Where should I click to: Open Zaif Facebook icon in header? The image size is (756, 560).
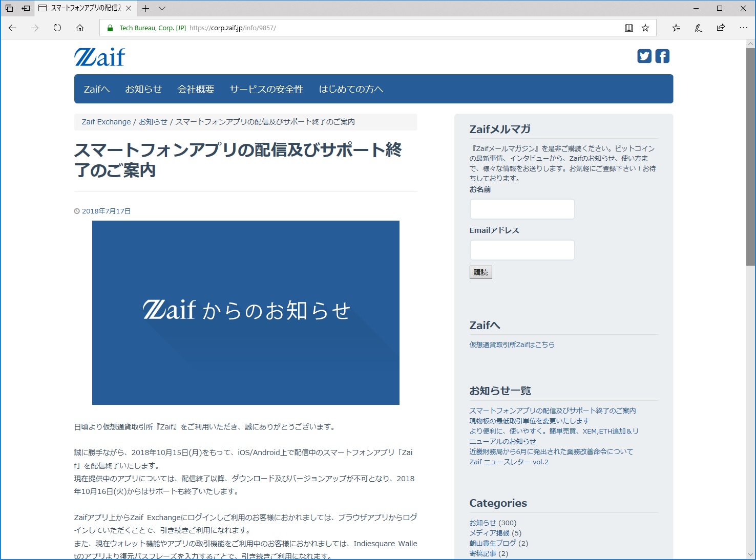(x=662, y=56)
